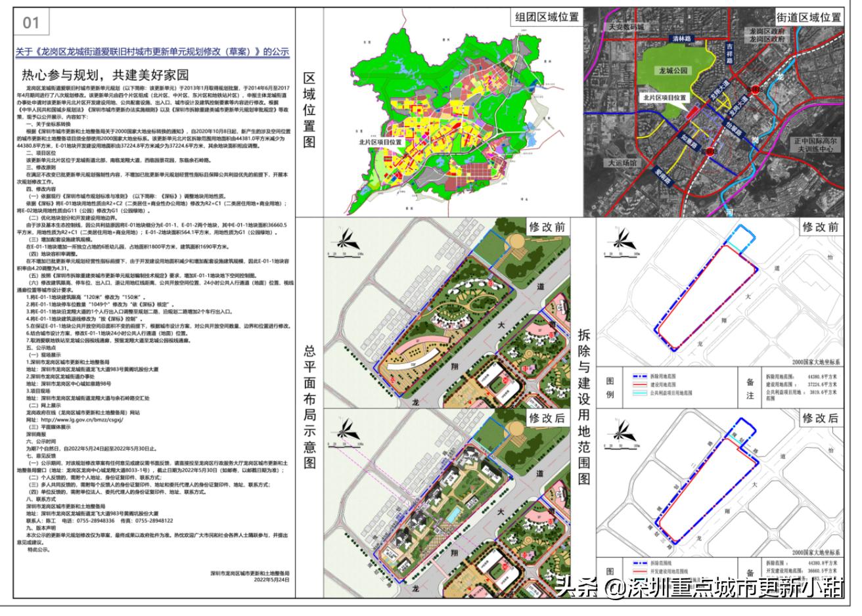Click the closing line "特此公示。"
The height and width of the screenshot is (616, 862).
(x=41, y=550)
